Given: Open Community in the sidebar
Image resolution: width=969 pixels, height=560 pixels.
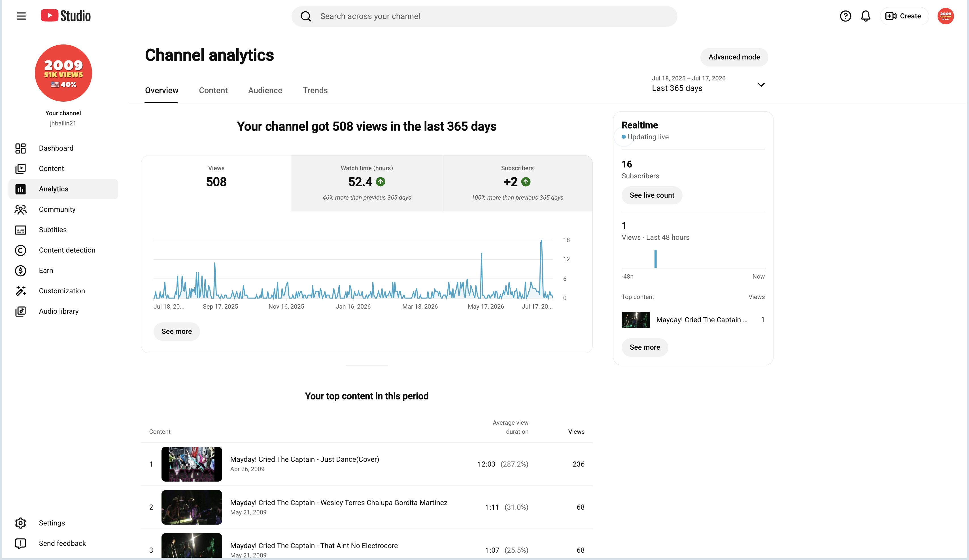Looking at the screenshot, I should [63, 210].
